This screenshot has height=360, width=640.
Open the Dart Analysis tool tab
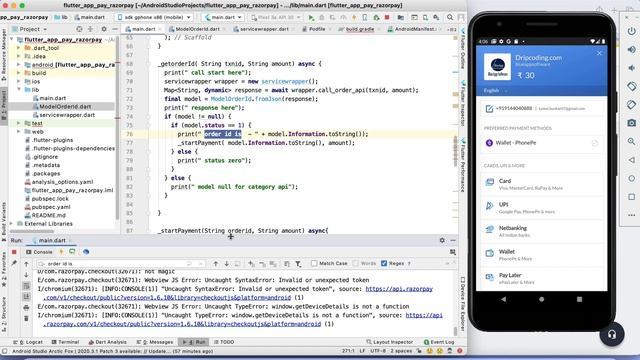click(107, 342)
